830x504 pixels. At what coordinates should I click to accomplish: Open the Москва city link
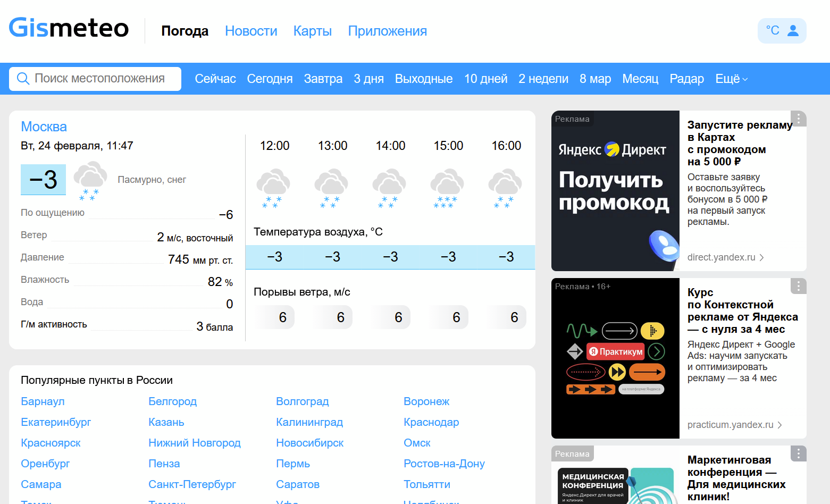44,127
